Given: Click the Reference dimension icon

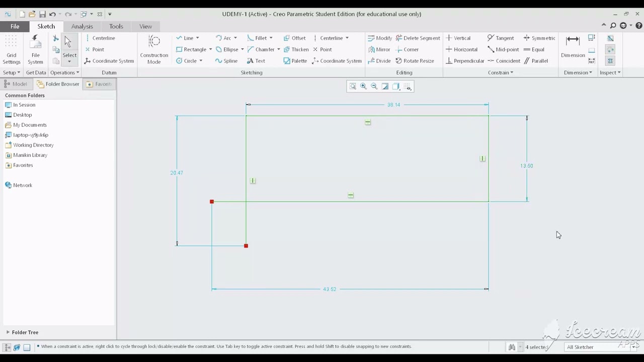Looking at the screenshot, I should tap(592, 61).
